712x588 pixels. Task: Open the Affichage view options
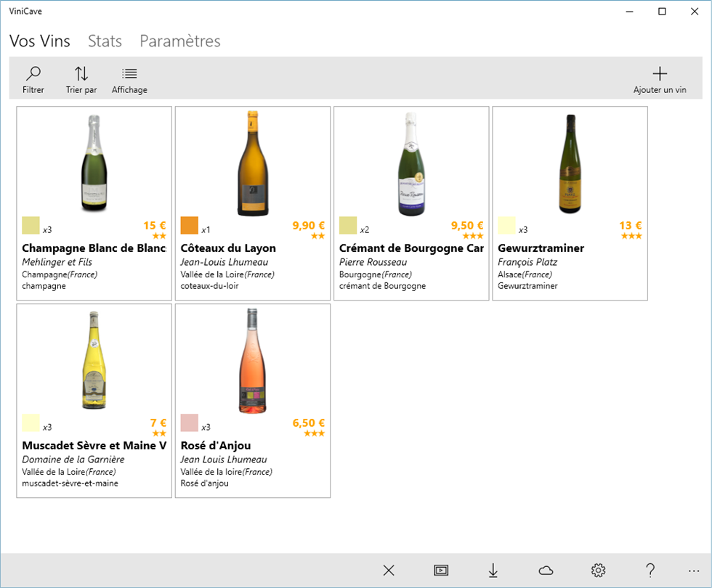[129, 80]
